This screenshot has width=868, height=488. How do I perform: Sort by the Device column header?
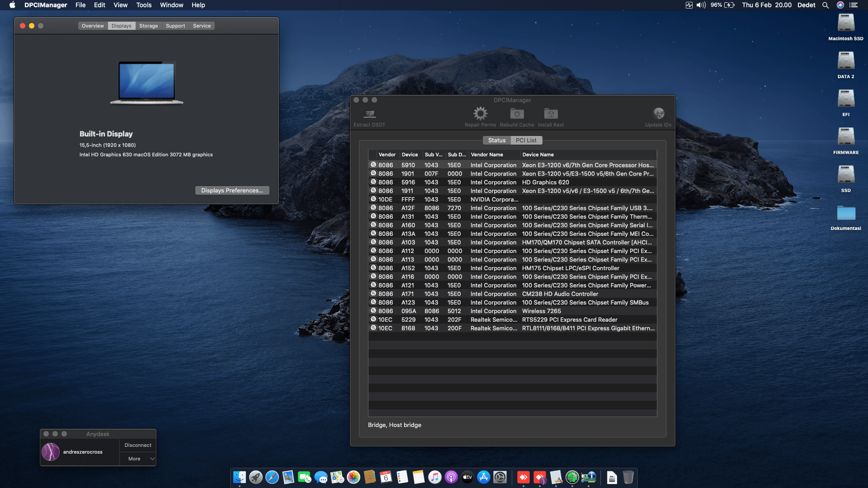(x=410, y=155)
